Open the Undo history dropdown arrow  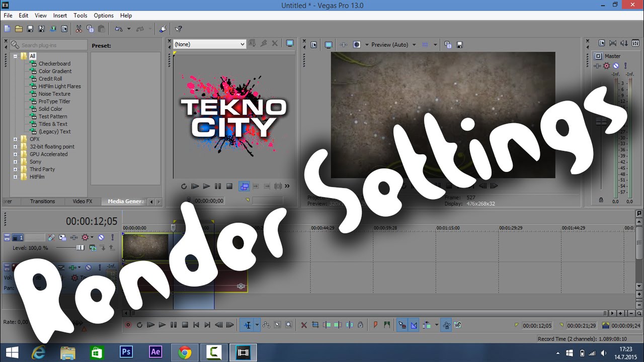pos(129,29)
